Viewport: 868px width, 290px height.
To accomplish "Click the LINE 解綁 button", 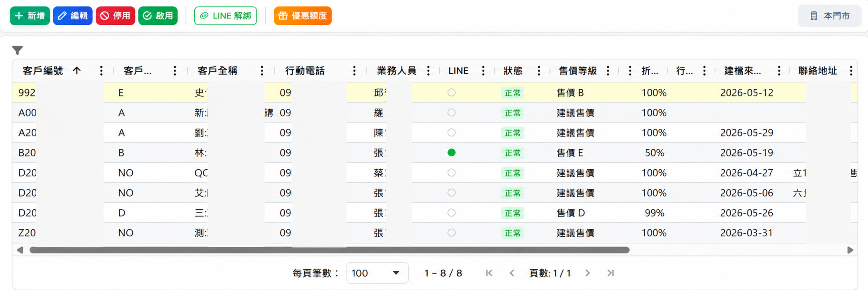I will (x=226, y=16).
